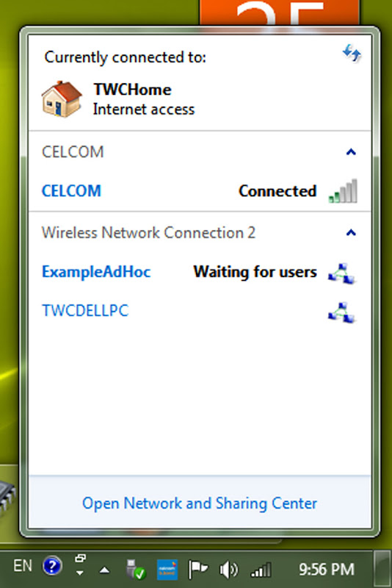This screenshot has height=588, width=392.
Task: Collapse the CELCOM section chevron
Action: click(x=351, y=152)
